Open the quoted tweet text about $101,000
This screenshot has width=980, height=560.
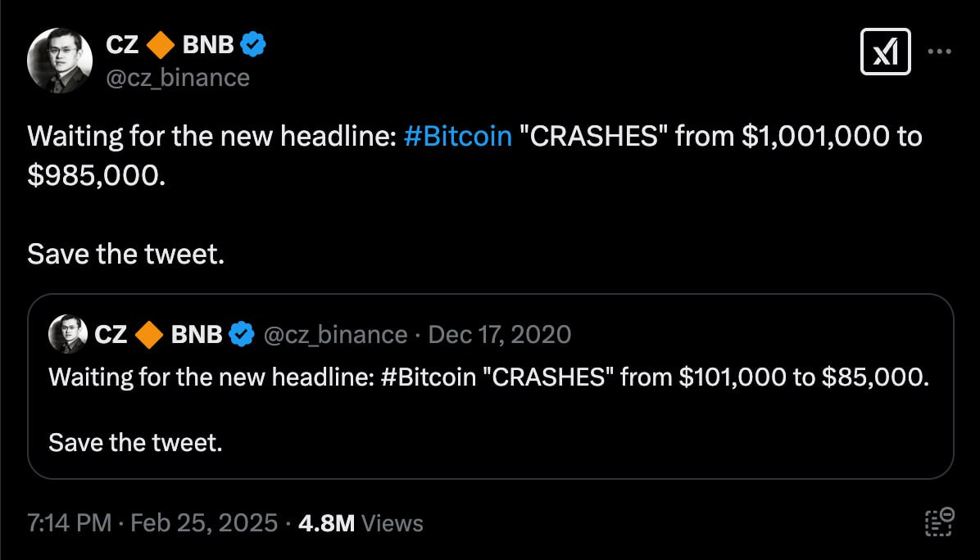point(488,377)
